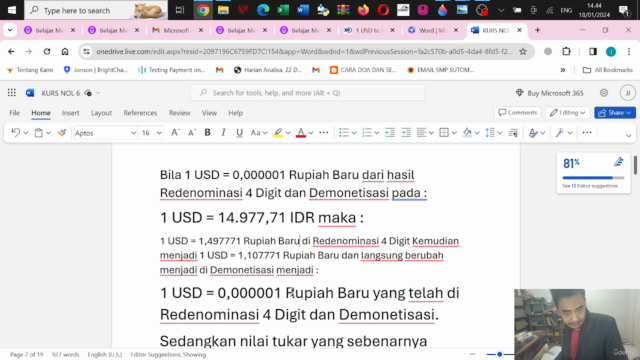This screenshot has width=640, height=360.
Task: Click the Numbering list icon
Action: (367, 133)
